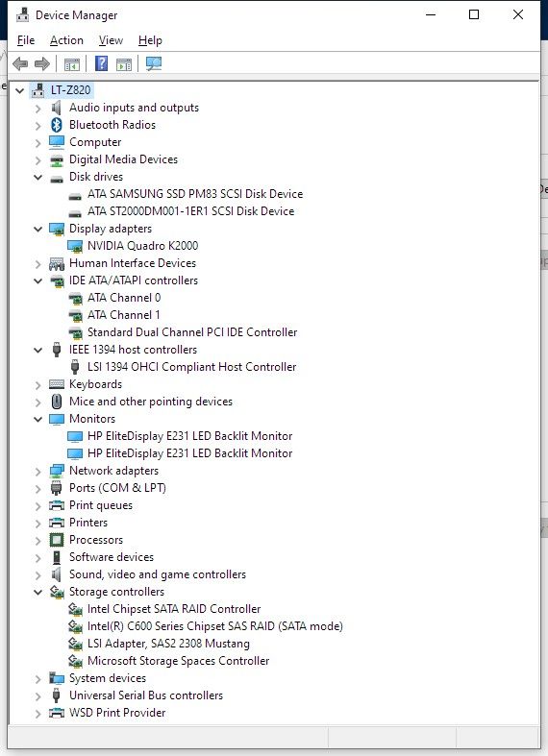Click the Bluetooth Radios icon
548x756 pixels.
click(57, 125)
